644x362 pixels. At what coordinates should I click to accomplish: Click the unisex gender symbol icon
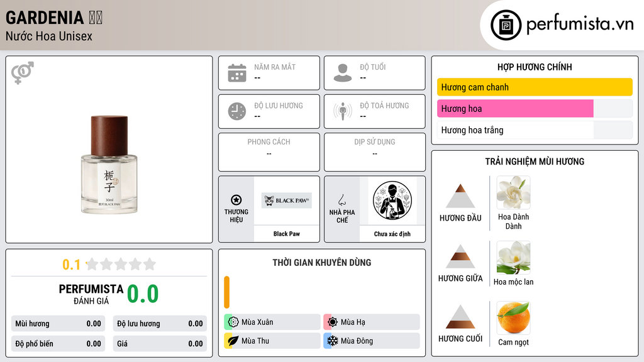click(22, 73)
